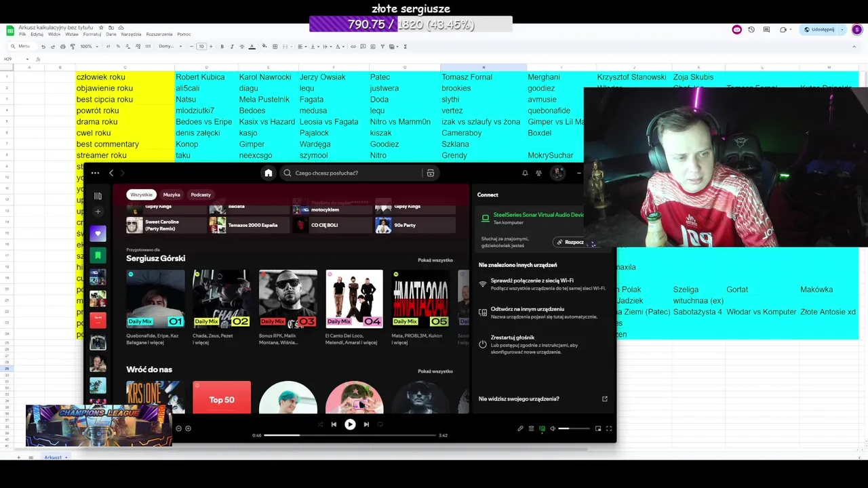Viewport: 868px width, 488px height.
Task: Open the CO CIĘ BOLI shortcut
Action: click(x=332, y=225)
